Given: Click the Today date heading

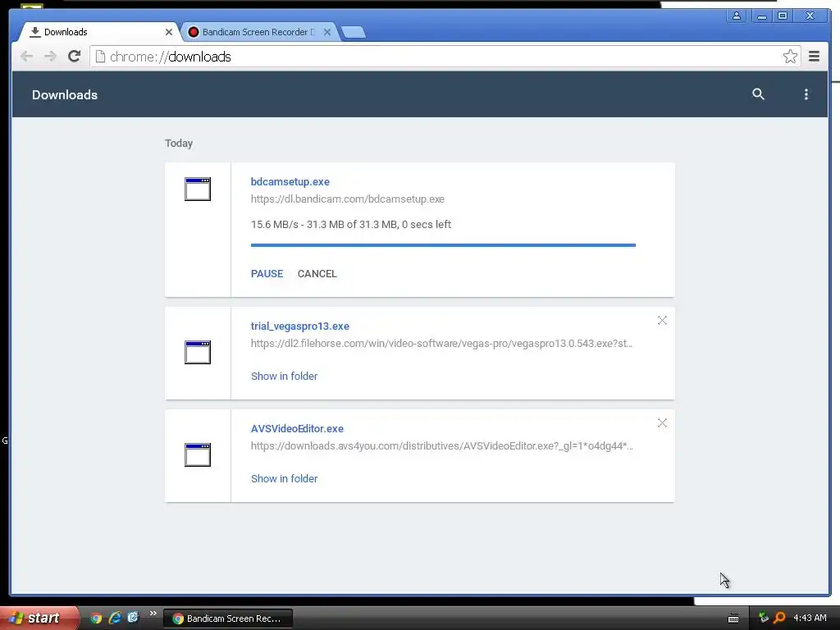Looking at the screenshot, I should click(x=178, y=143).
